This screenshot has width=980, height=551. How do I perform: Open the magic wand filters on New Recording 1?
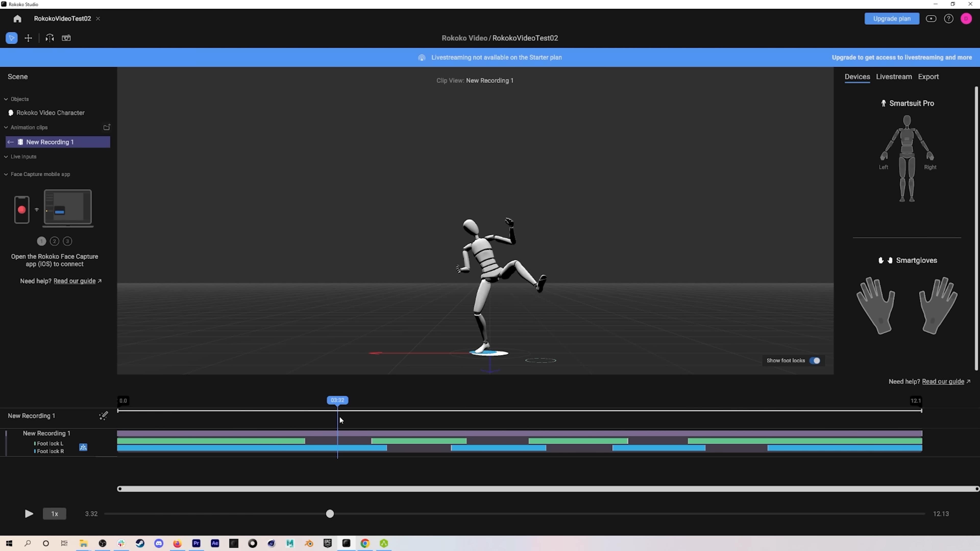click(x=103, y=416)
